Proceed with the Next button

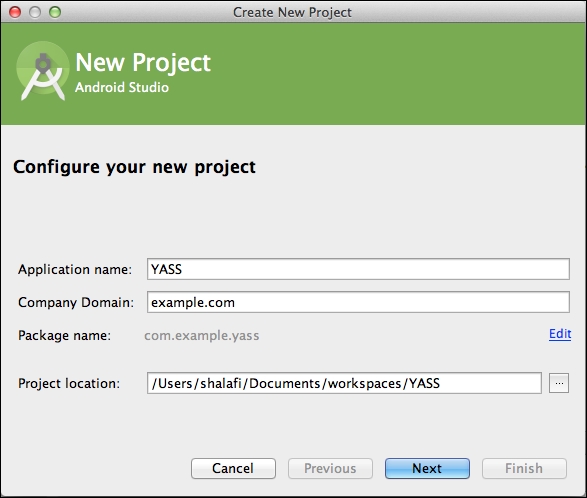[x=427, y=468]
